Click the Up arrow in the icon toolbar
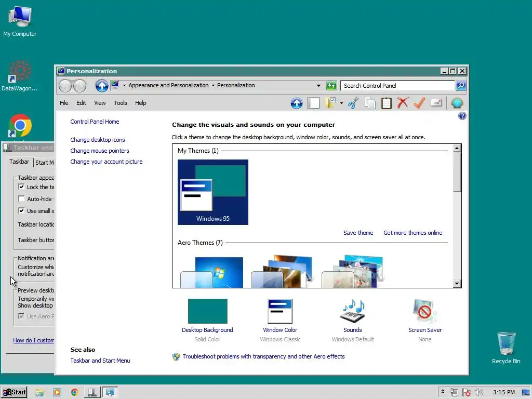 (x=297, y=103)
